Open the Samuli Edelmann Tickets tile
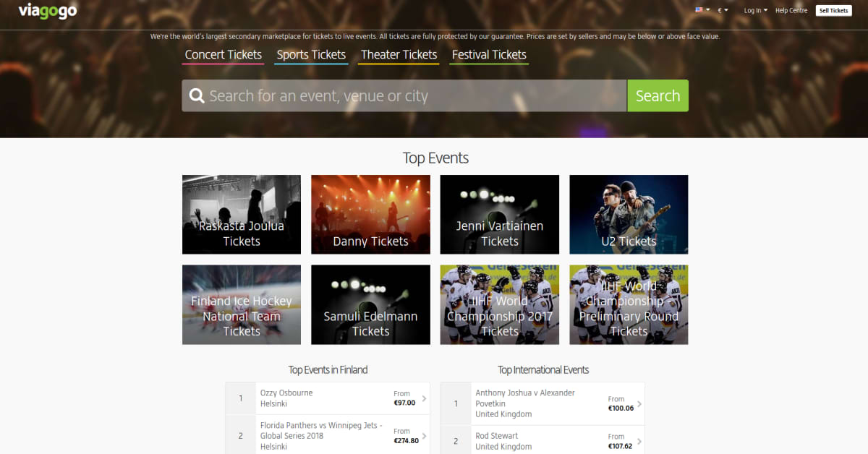Screen dimensions: 868x454 tap(370, 304)
